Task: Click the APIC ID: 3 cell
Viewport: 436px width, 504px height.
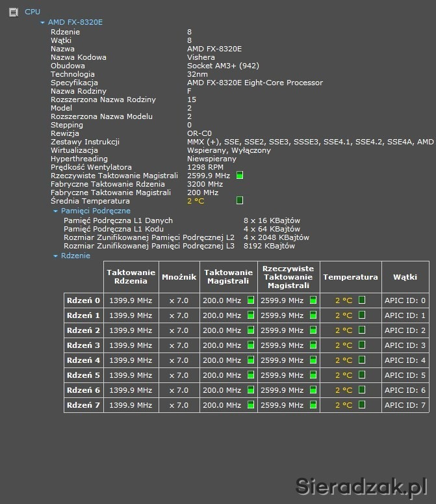Action: (x=405, y=345)
